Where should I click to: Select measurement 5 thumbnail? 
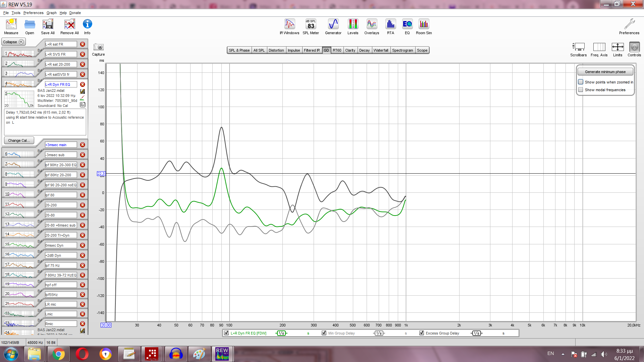point(19,99)
